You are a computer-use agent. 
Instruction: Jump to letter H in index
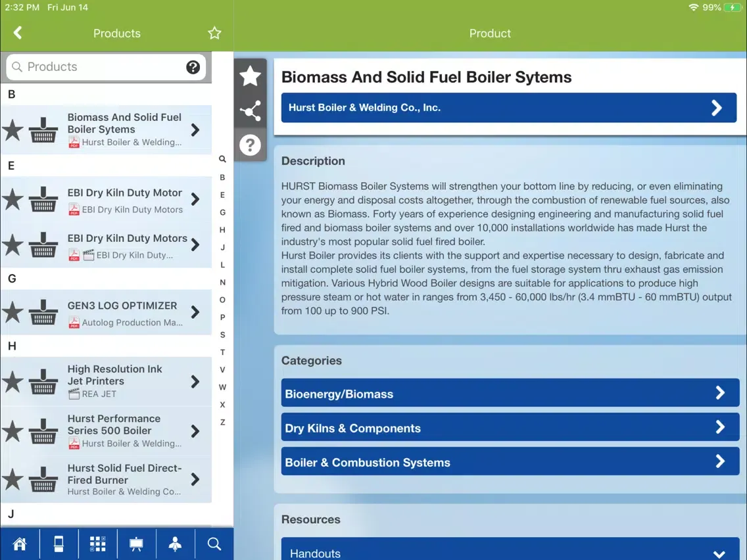pyautogui.click(x=222, y=230)
